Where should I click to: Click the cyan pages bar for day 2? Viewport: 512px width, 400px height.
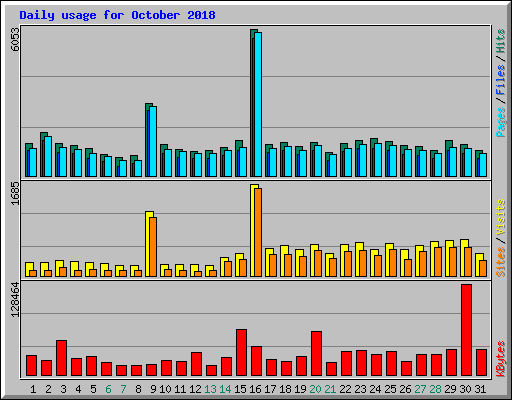[48, 156]
